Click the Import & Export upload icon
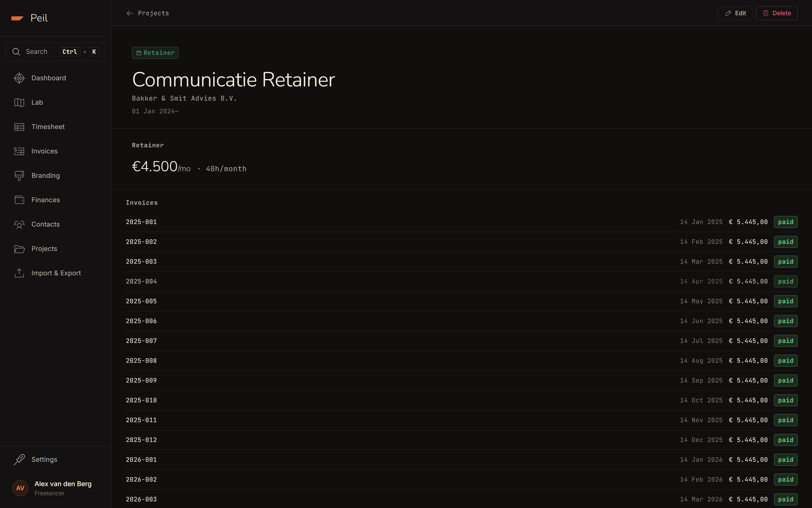Screen dimensions: 812x508 [19, 273]
